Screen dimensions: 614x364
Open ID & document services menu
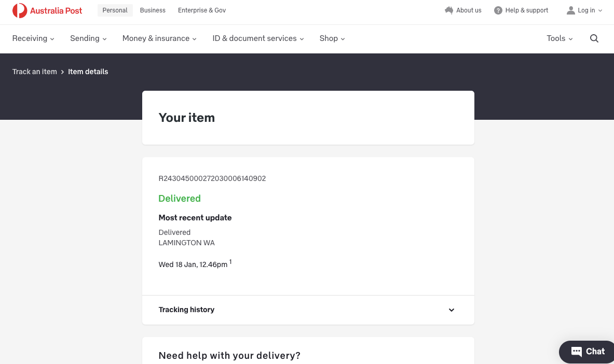258,38
